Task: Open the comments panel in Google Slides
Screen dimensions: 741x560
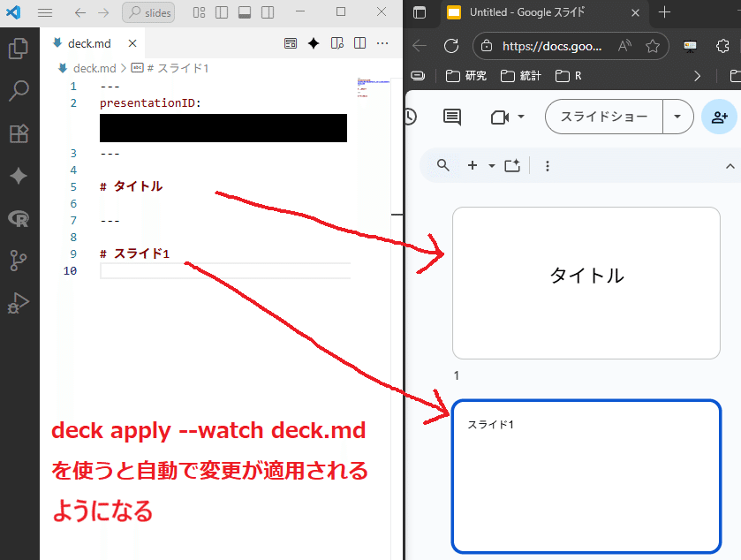Action: tap(452, 117)
